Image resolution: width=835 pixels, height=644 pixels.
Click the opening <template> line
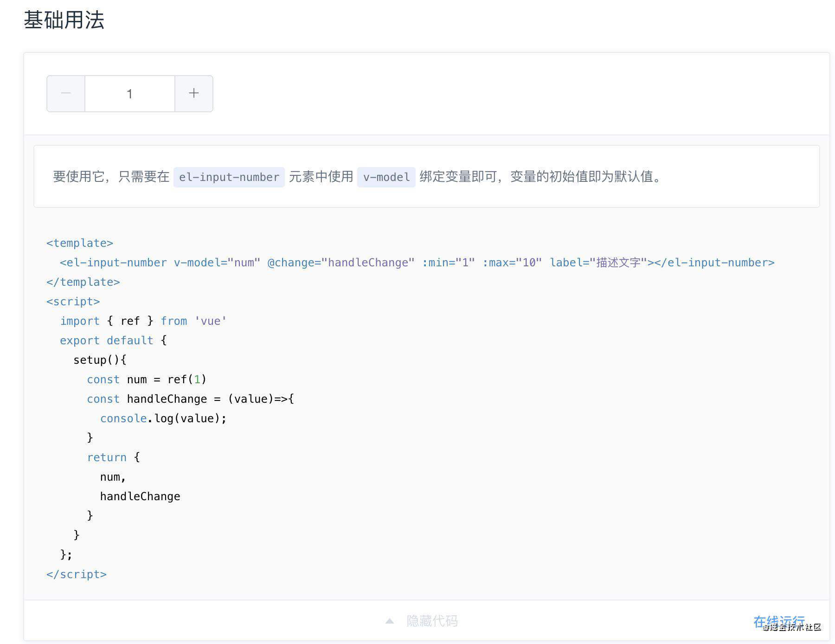point(80,243)
